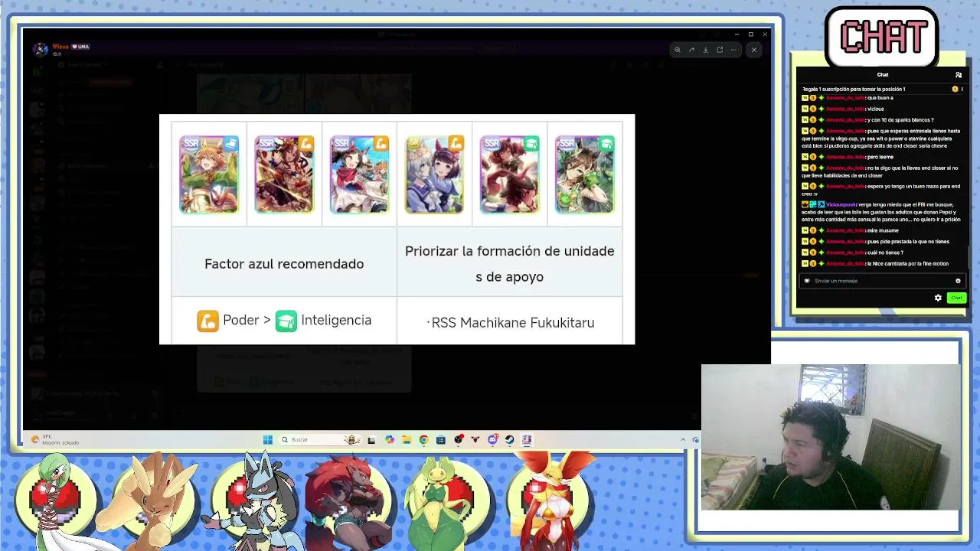
Task: Click the 'Factor azul recomendado' text
Action: [x=284, y=264]
